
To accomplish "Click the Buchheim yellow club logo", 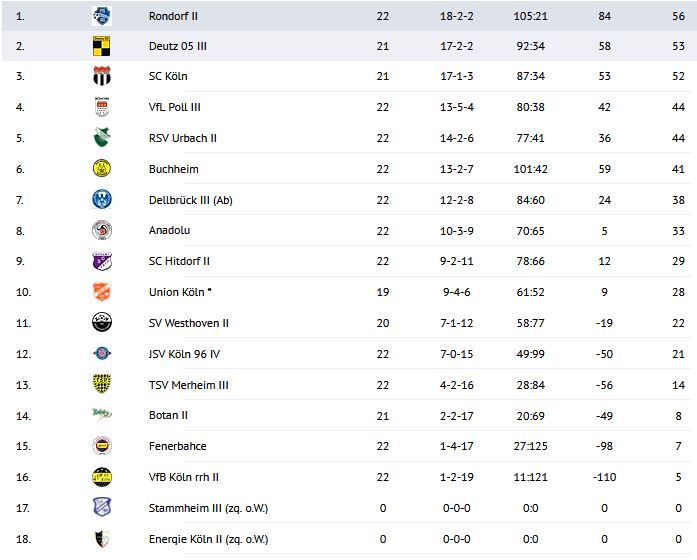I will coord(102,169).
